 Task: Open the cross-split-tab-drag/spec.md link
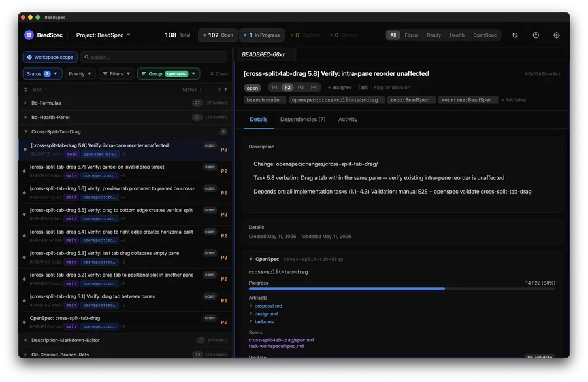(x=281, y=340)
